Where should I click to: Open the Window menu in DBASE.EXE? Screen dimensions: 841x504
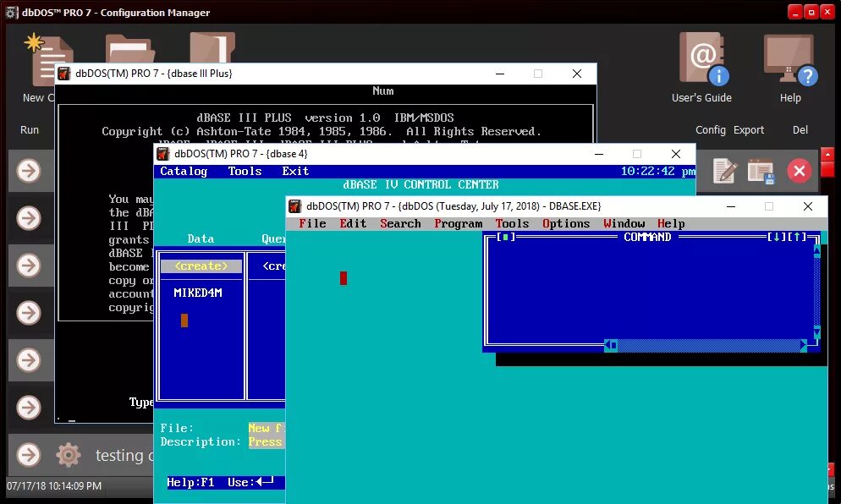[x=624, y=223]
